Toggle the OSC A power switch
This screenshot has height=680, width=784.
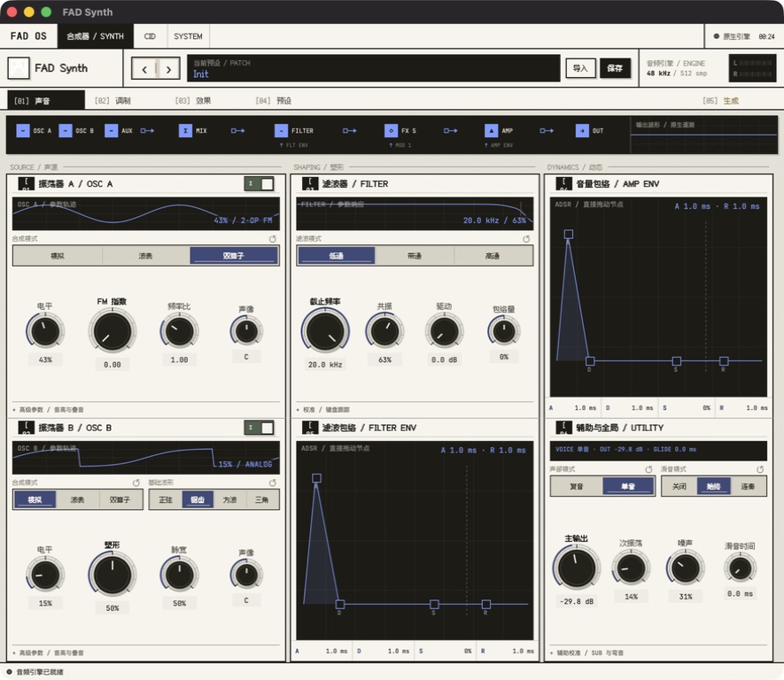point(259,184)
